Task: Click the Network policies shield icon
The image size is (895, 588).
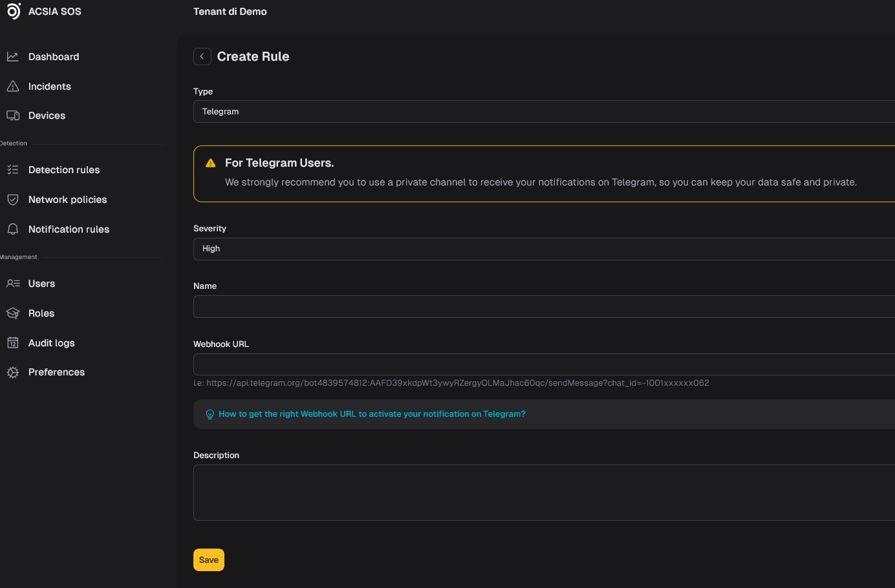Action: click(x=13, y=200)
